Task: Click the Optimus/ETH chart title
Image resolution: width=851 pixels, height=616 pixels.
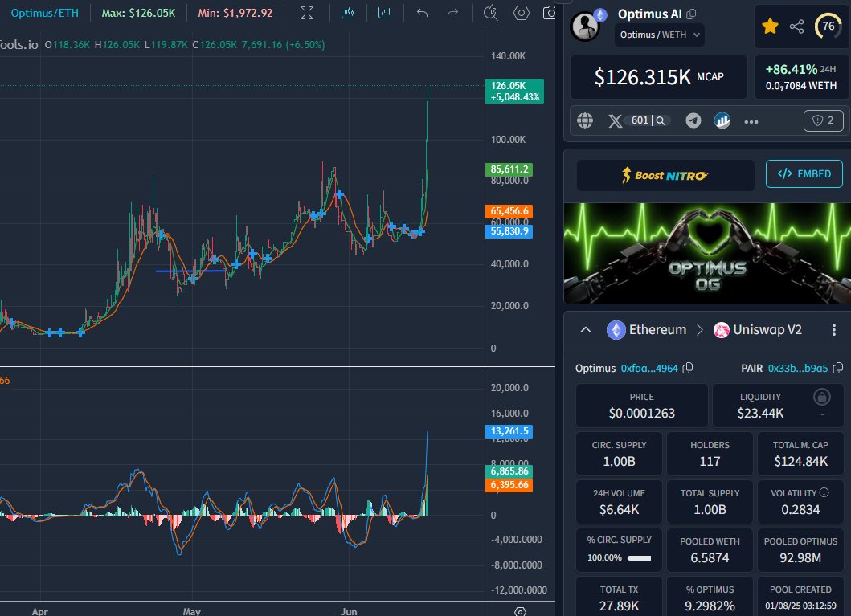Action: click(x=44, y=13)
